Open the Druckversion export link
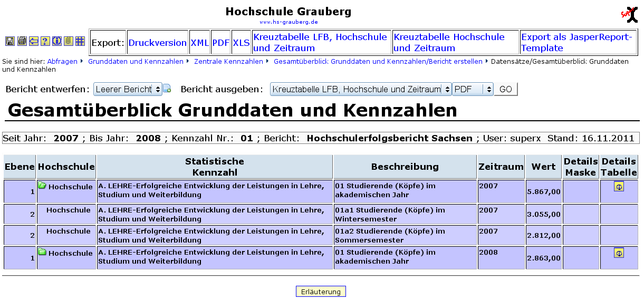 pos(158,43)
